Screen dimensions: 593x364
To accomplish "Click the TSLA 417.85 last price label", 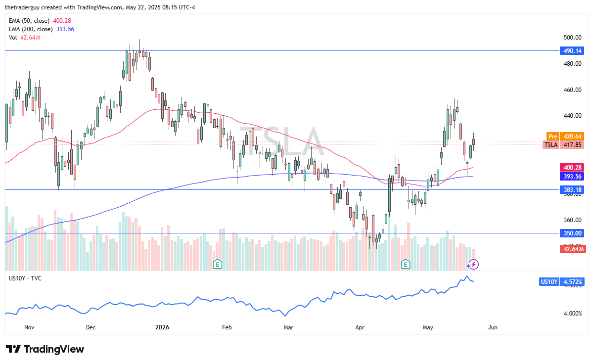I will tap(563, 145).
